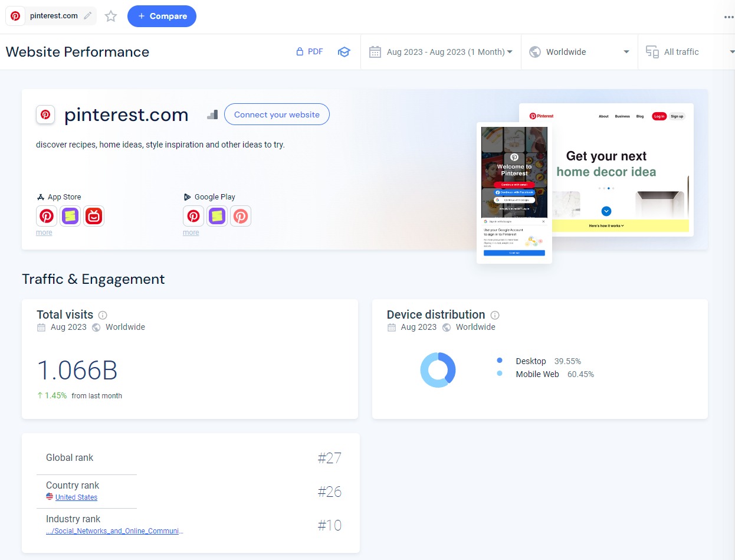Click the 1.066B total visits value
Viewport: 735px width, 560px height.
pos(77,370)
